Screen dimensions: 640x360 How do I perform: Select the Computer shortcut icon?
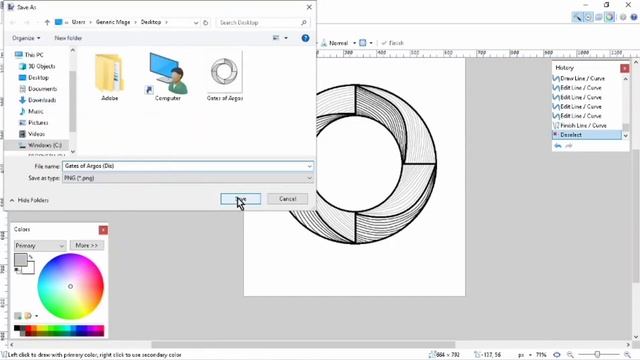pyautogui.click(x=168, y=77)
